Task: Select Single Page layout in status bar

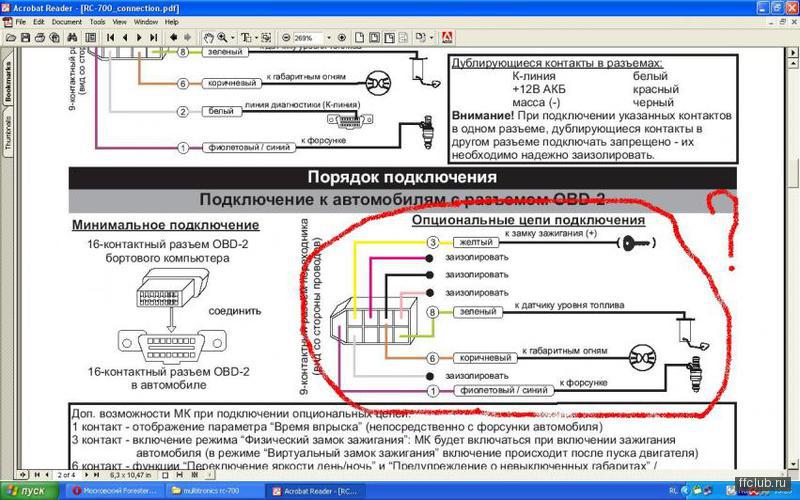Action: (165, 474)
